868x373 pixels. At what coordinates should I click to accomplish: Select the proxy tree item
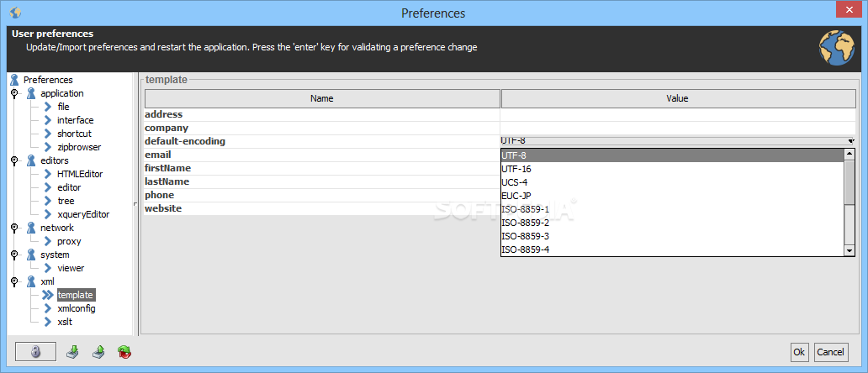(69, 241)
